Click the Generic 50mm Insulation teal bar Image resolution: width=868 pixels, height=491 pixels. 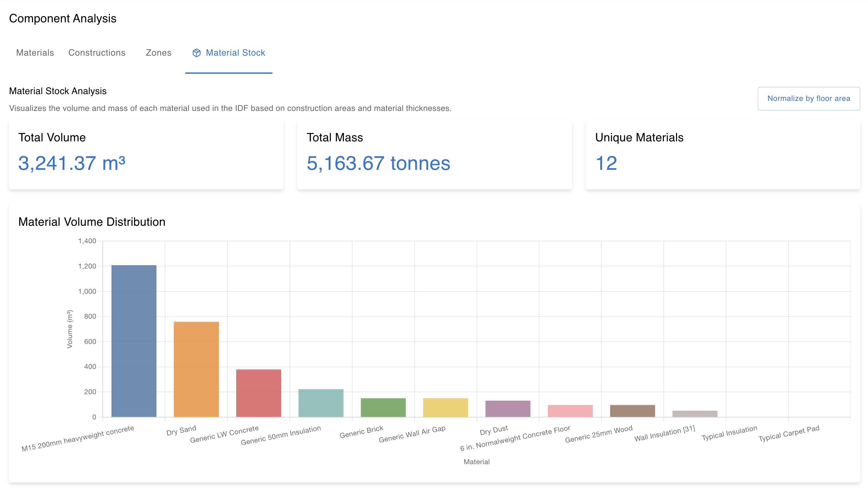tap(321, 403)
